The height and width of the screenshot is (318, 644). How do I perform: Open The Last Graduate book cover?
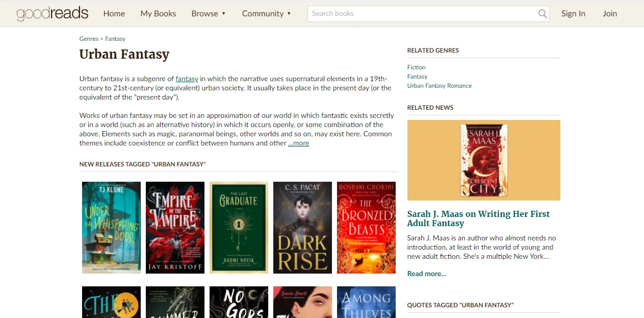[x=239, y=228]
